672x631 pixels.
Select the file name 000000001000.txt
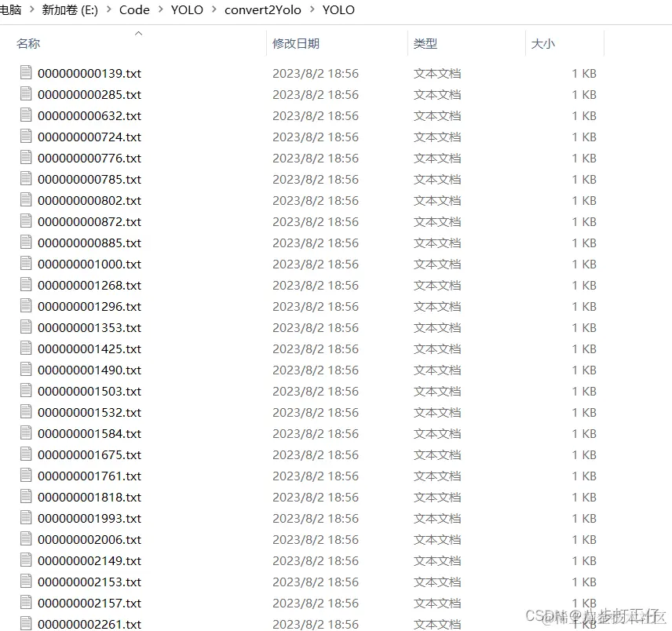(89, 264)
